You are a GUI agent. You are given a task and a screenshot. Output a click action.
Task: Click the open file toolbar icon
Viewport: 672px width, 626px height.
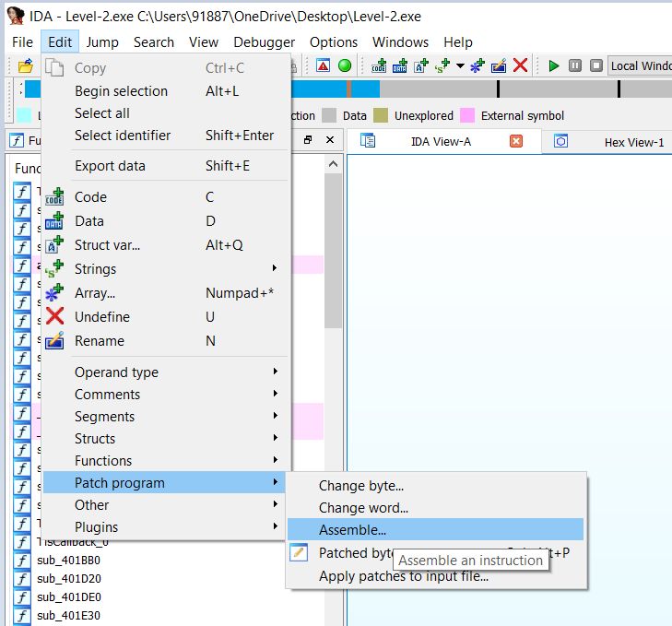pos(25,66)
